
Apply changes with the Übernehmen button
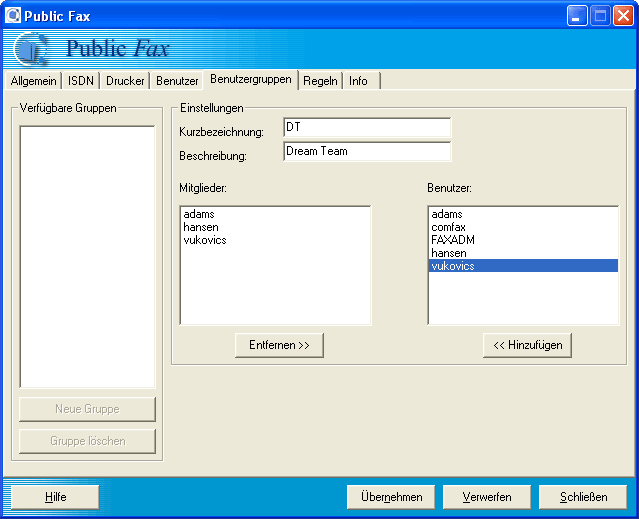pos(391,497)
